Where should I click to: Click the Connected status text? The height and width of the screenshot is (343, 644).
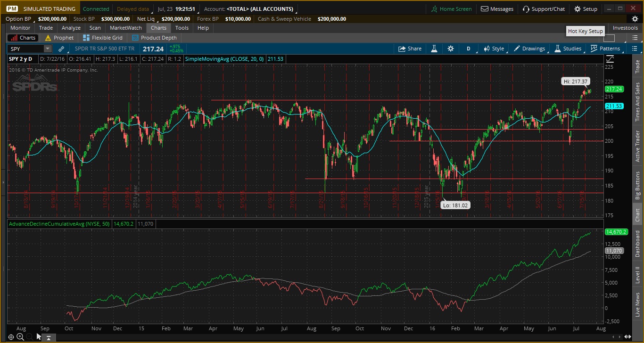click(96, 9)
